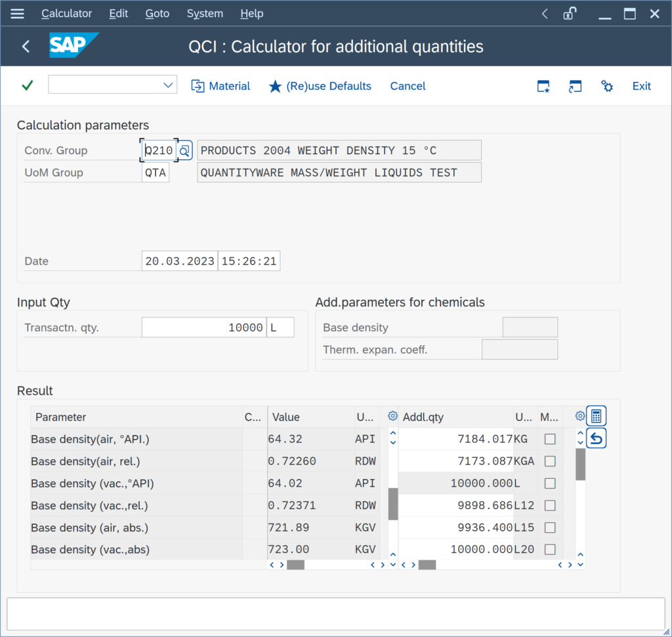The image size is (672, 637).
Task: Click the Exit button
Action: (x=642, y=86)
